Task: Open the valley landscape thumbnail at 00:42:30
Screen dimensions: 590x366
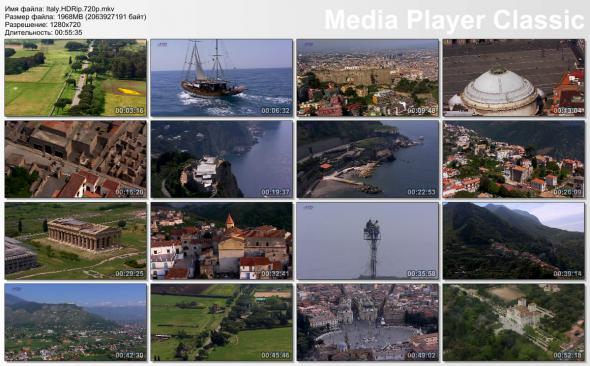Action: [75, 322]
